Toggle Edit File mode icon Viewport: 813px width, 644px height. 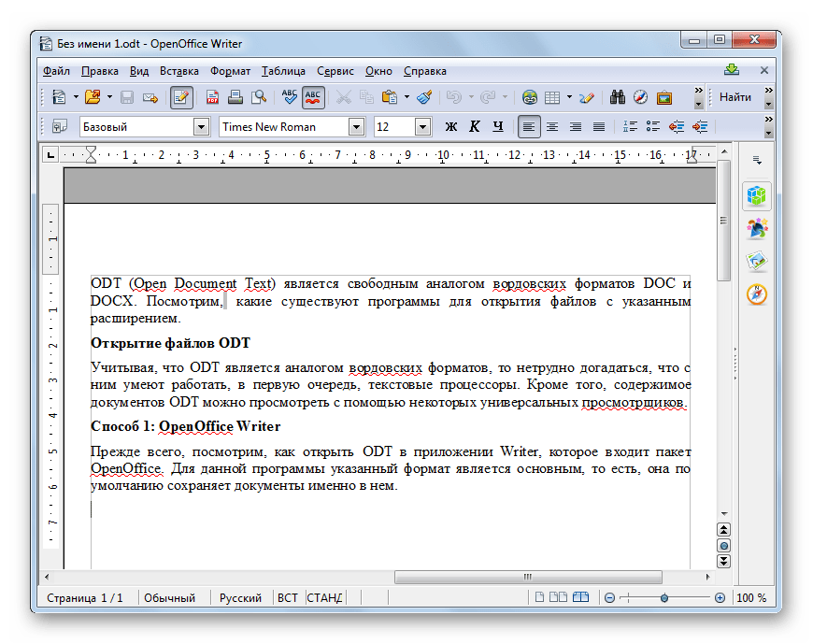coord(181,97)
